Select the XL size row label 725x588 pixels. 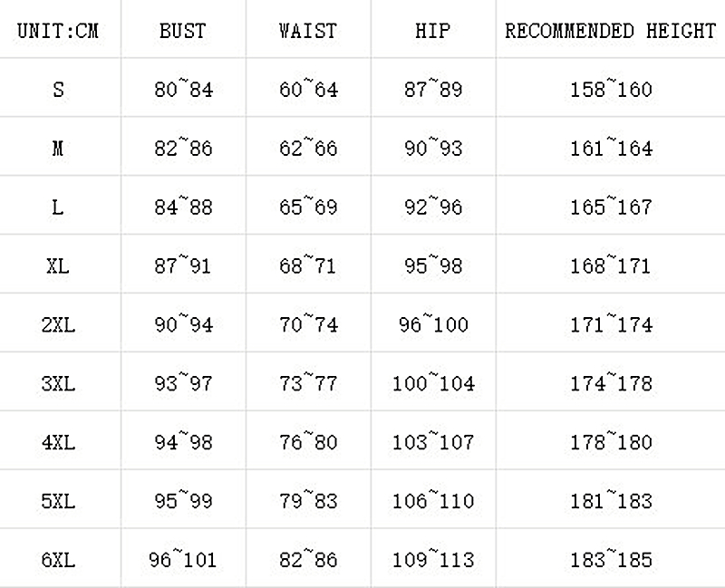click(58, 266)
